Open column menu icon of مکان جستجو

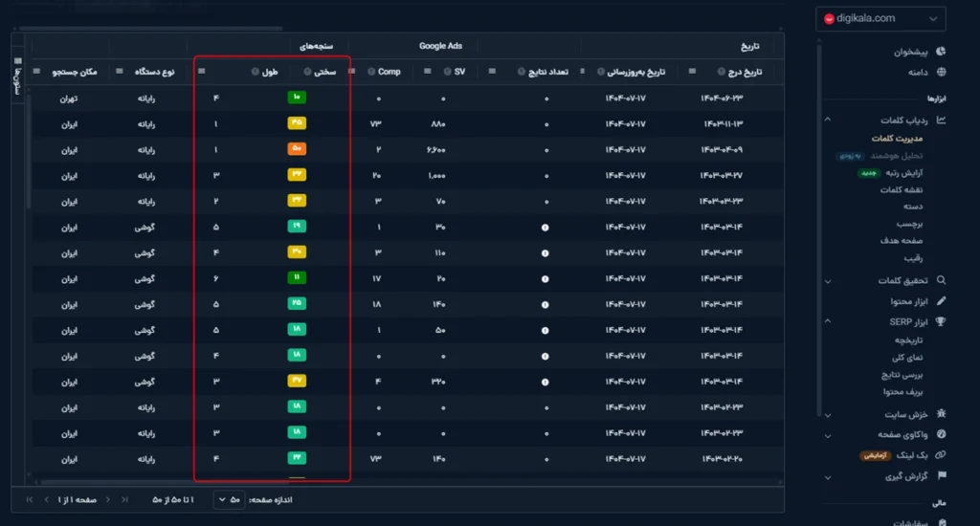[36, 71]
